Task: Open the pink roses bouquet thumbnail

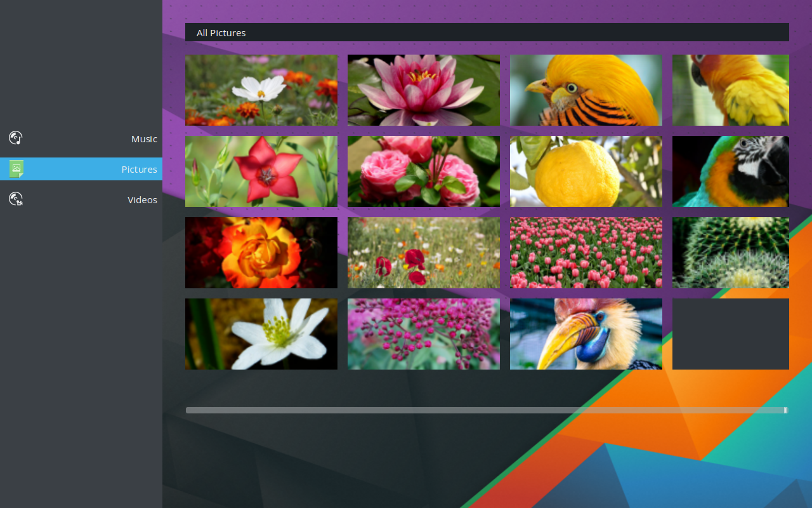Action: (x=424, y=171)
